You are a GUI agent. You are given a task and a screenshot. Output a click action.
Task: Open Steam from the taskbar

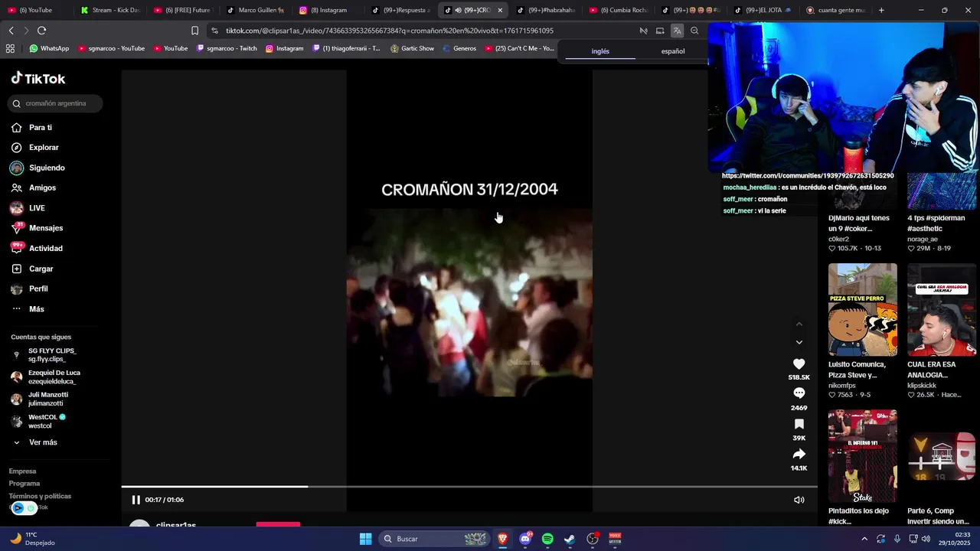(570, 539)
